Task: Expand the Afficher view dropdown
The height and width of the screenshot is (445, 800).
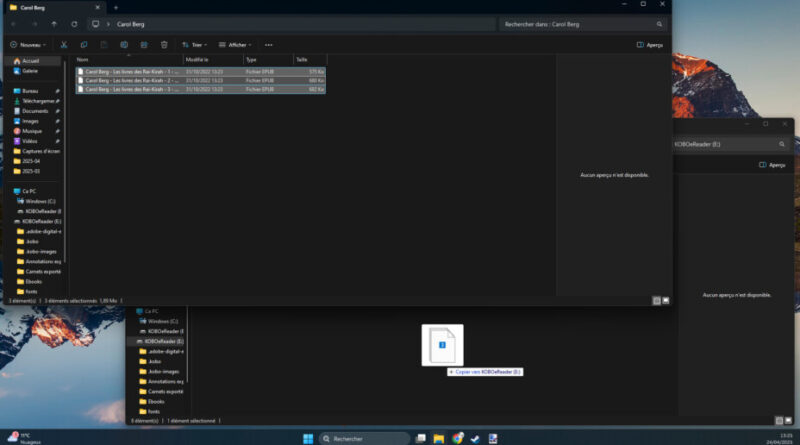Action: [x=236, y=44]
